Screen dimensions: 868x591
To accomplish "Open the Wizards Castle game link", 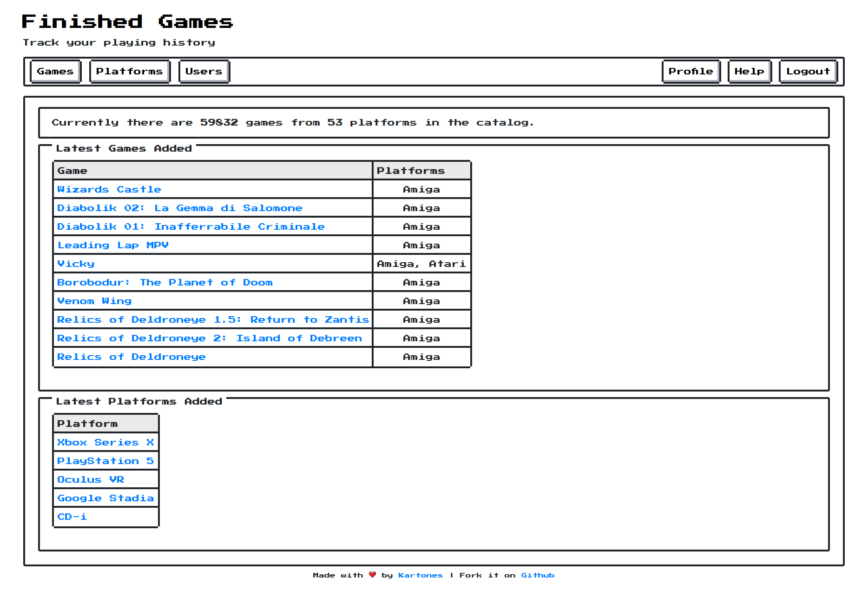I will click(x=109, y=189).
